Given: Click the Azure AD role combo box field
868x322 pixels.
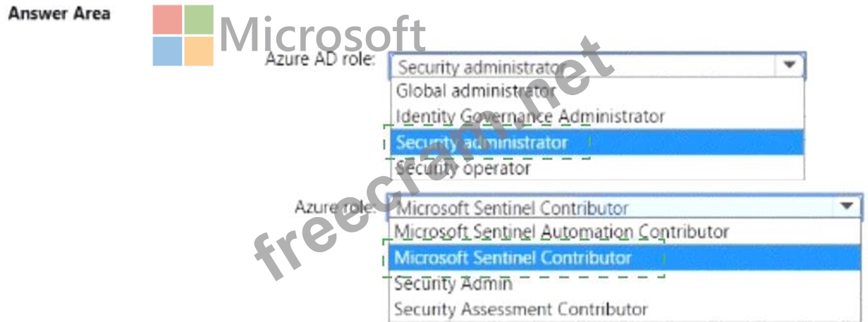Looking at the screenshot, I should coord(578,67).
